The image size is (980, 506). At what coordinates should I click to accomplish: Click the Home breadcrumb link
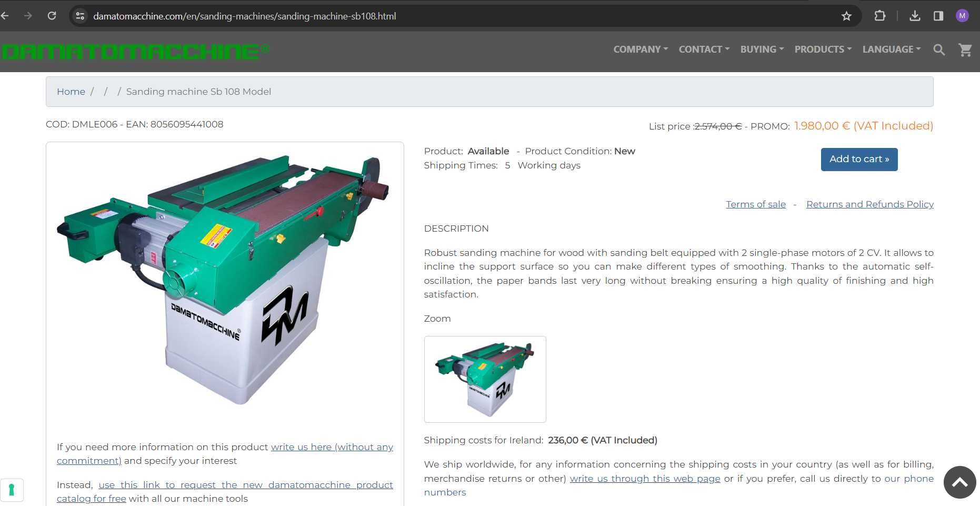tap(71, 92)
